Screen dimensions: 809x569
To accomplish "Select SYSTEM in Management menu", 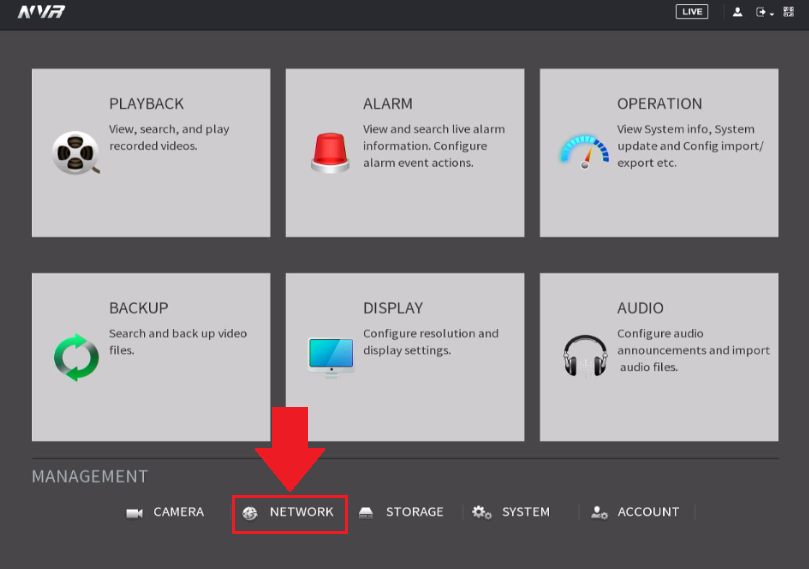I will [x=526, y=512].
